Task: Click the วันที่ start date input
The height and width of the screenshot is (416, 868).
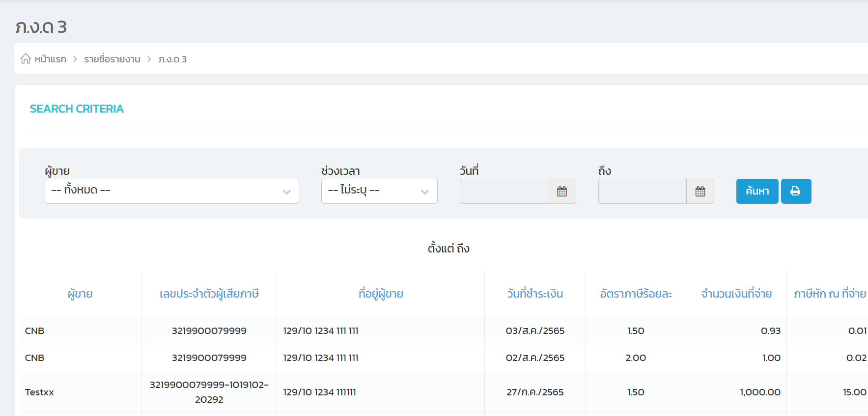Action: pos(504,192)
